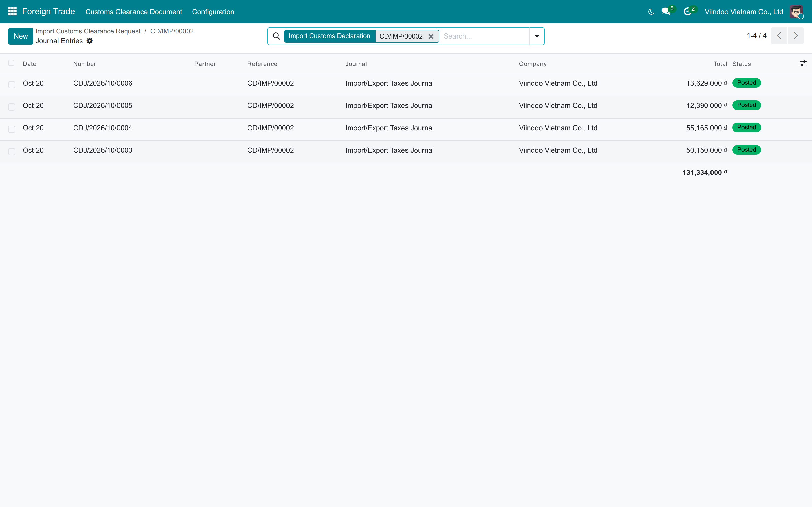Open the Configuration menu

click(213, 12)
